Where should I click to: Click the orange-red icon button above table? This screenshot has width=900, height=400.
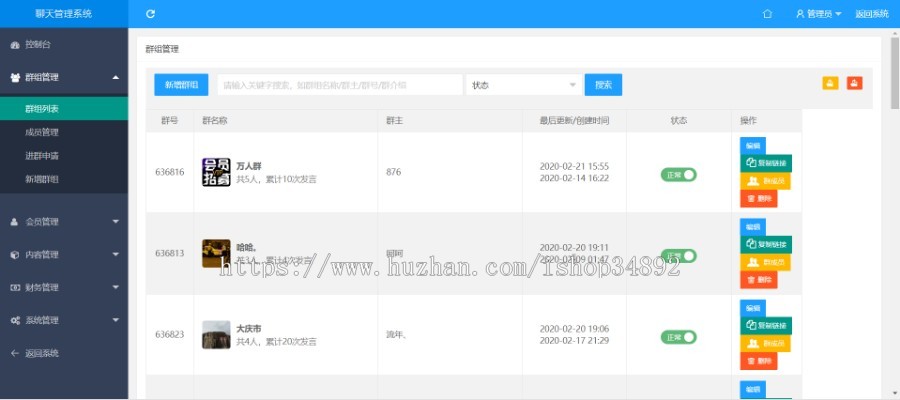[x=855, y=83]
